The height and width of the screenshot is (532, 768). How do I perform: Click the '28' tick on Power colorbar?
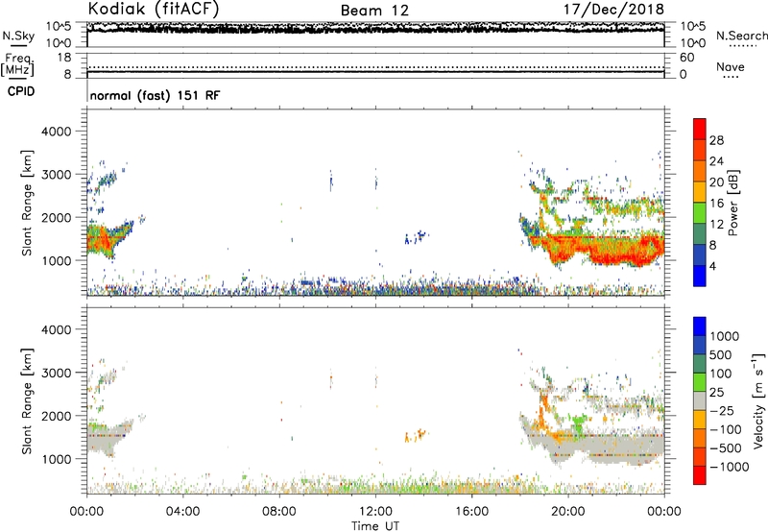(716, 140)
